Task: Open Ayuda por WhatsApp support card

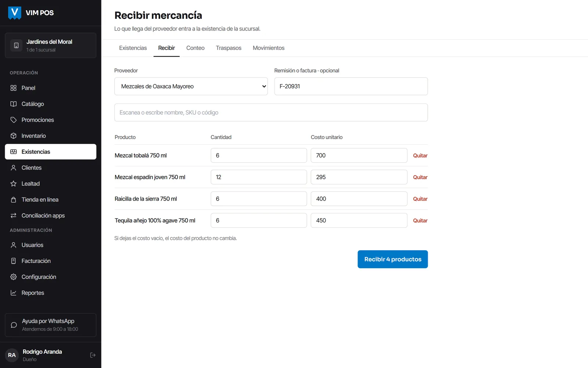Action: [51, 325]
